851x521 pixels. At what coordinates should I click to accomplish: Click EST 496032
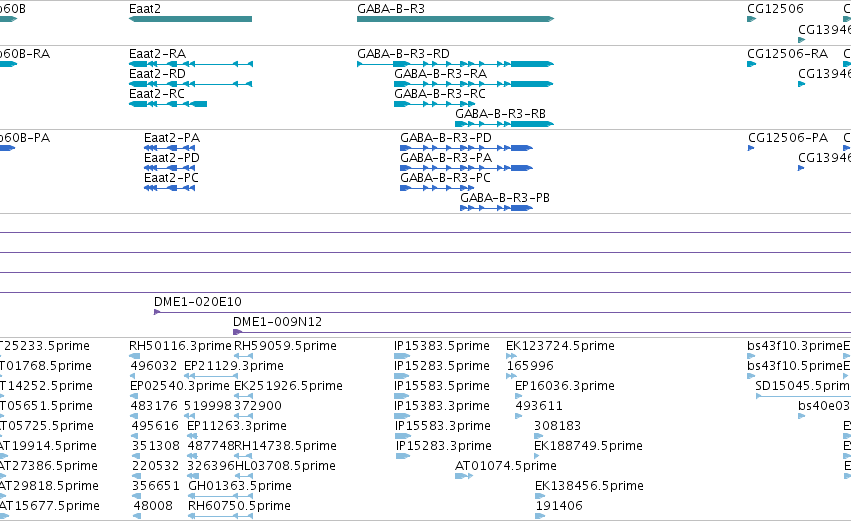(154, 366)
